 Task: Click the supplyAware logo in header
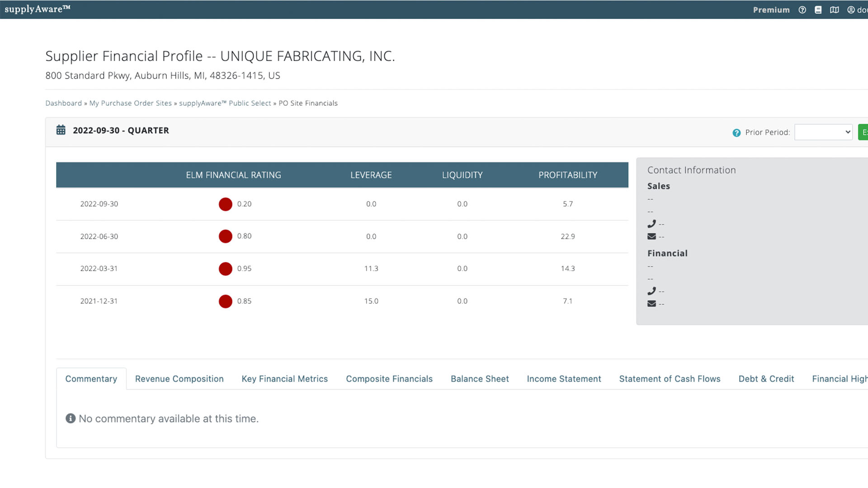pyautogui.click(x=37, y=9)
